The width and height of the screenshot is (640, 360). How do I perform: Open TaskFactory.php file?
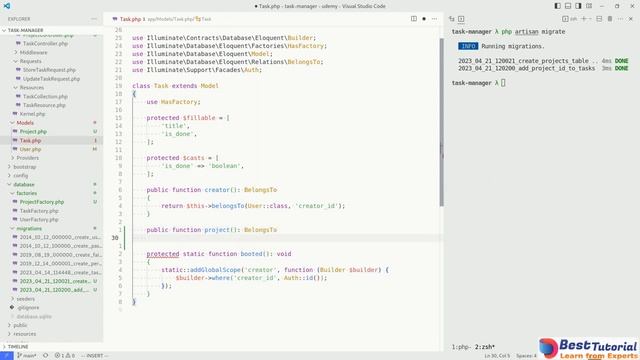(39, 211)
